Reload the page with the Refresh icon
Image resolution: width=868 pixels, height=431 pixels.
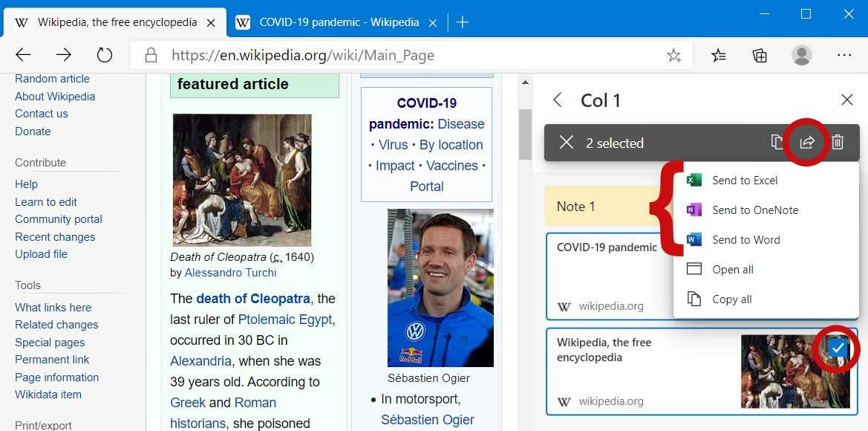(104, 54)
